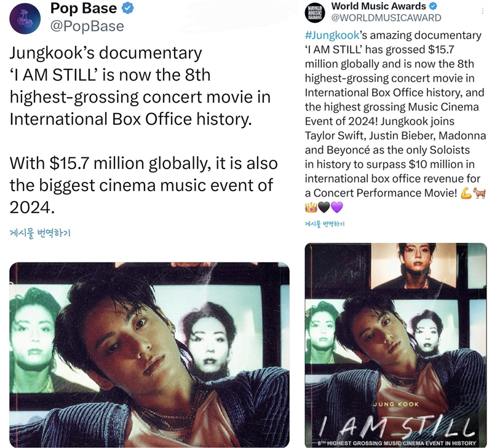This screenshot has height=448, width=492.
Task: Open the World Music Awards profile avatar
Action: click(314, 13)
